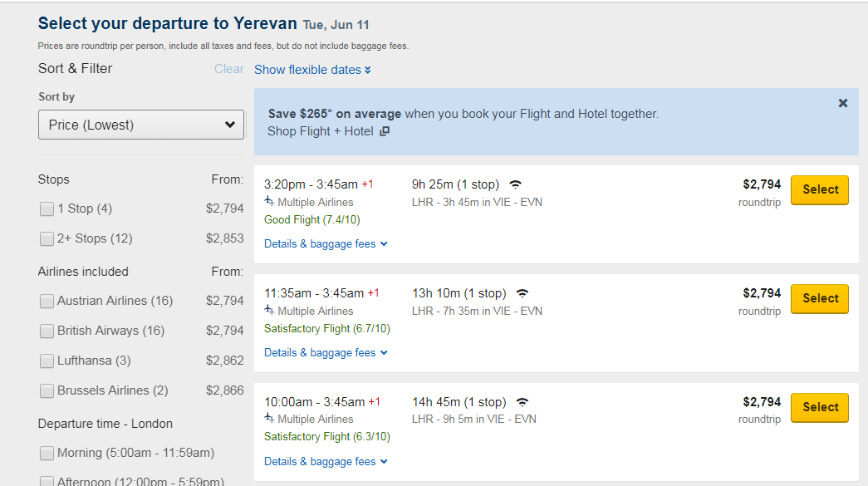
Task: Open Shop Flight + Hotel link
Action: tap(321, 131)
